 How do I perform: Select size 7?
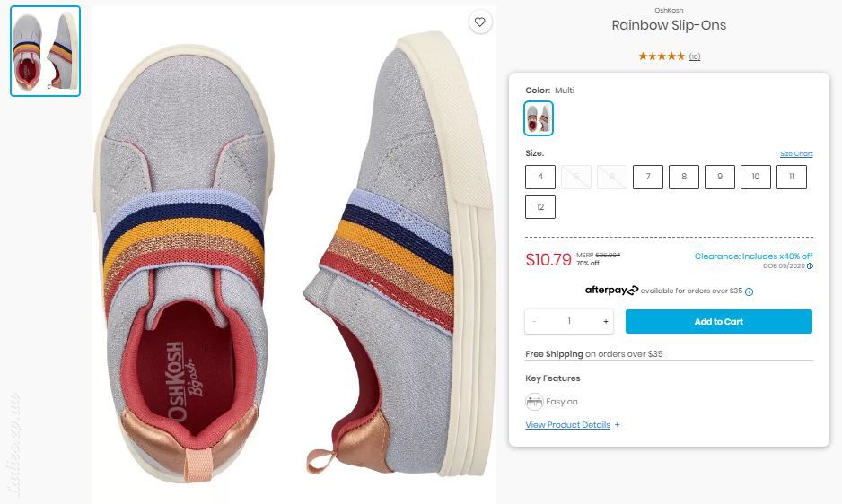pos(648,178)
